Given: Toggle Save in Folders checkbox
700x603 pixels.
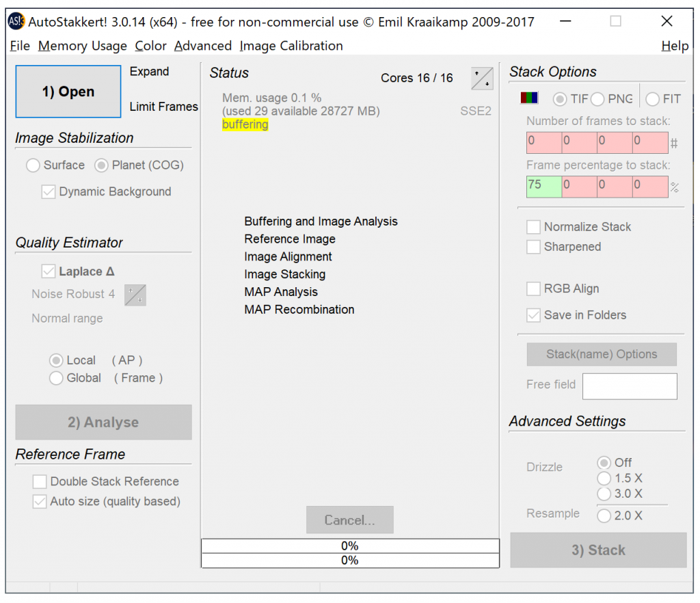Looking at the screenshot, I should click(x=576, y=315).
